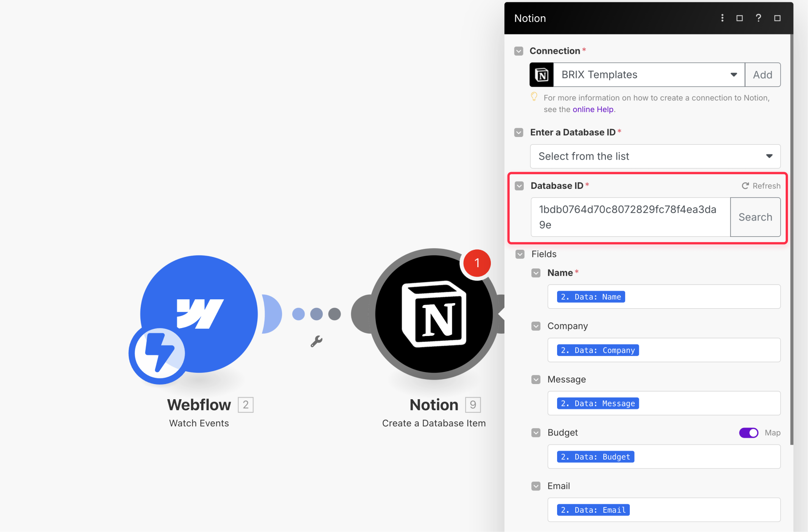Image resolution: width=808 pixels, height=532 pixels.
Task: Toggle the Connection field checkbox
Action: point(519,51)
